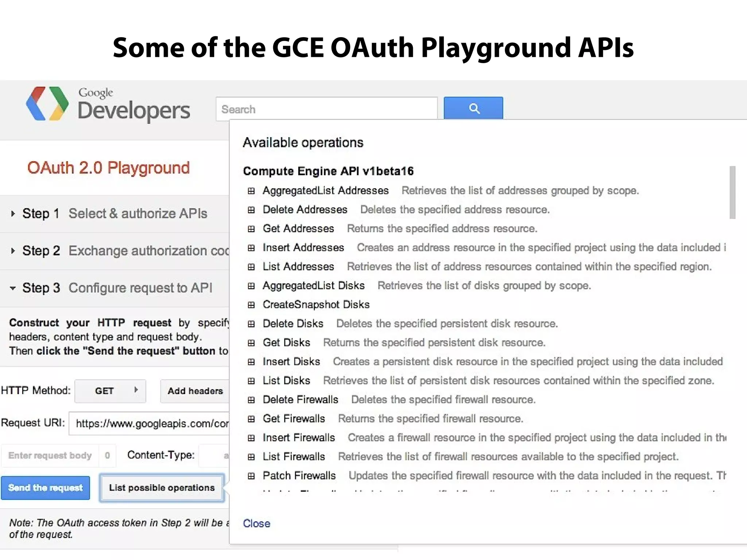Expand Step 1 Select & authorize APIs
The image size is (747, 560).
click(x=115, y=213)
